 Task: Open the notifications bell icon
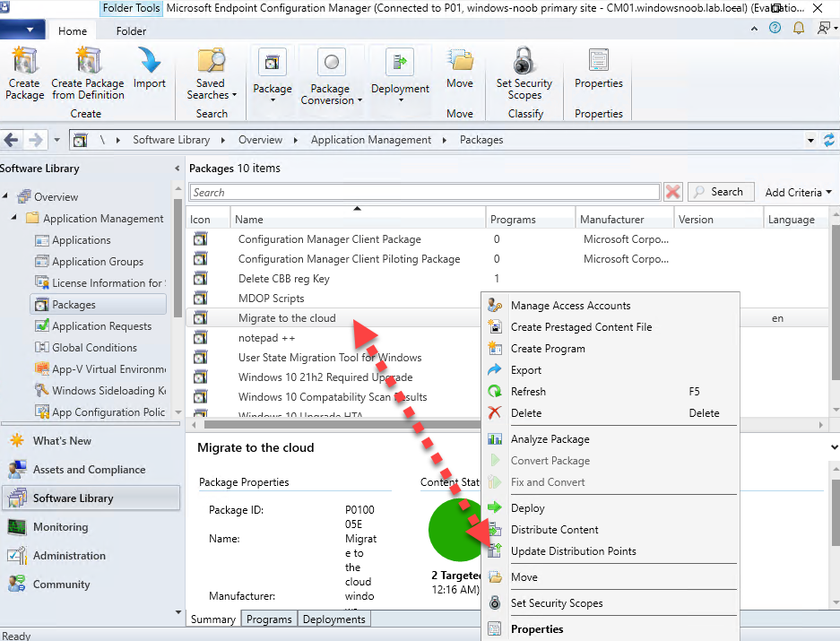click(798, 28)
